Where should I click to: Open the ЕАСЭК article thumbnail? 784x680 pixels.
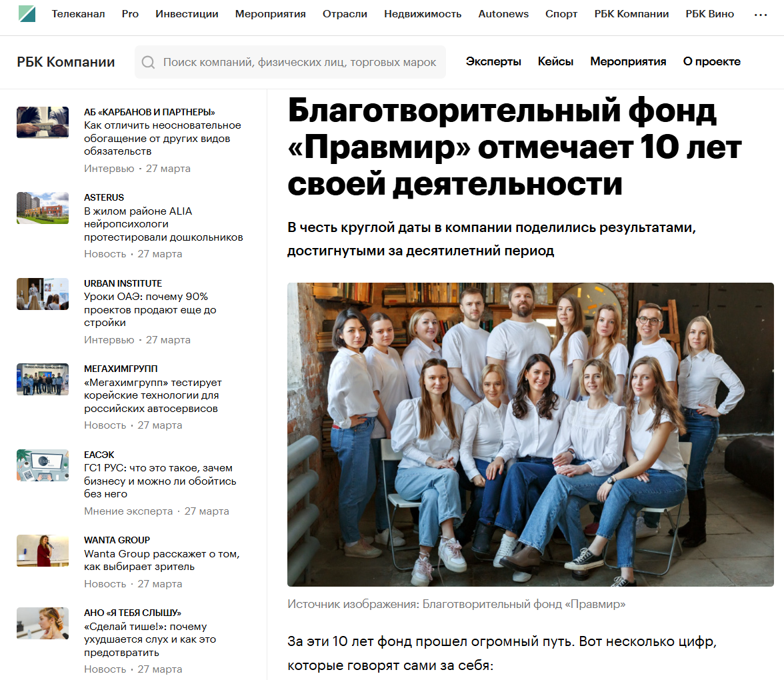point(43,465)
